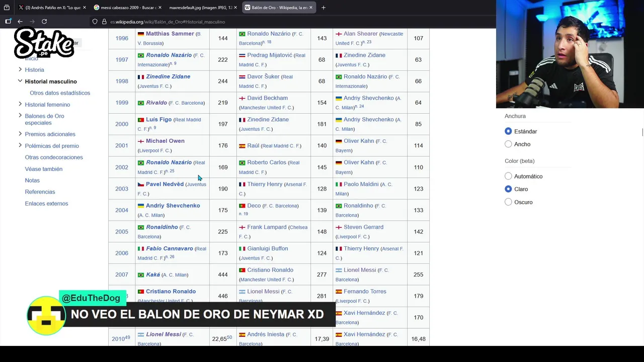Open the Gianluigi Buffon link
This screenshot has height=362, width=644.
click(268, 248)
